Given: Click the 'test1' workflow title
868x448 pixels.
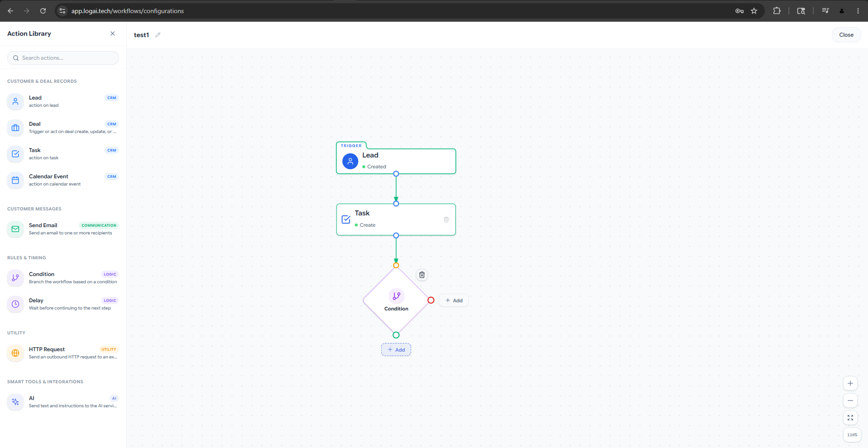Looking at the screenshot, I should click(x=142, y=35).
